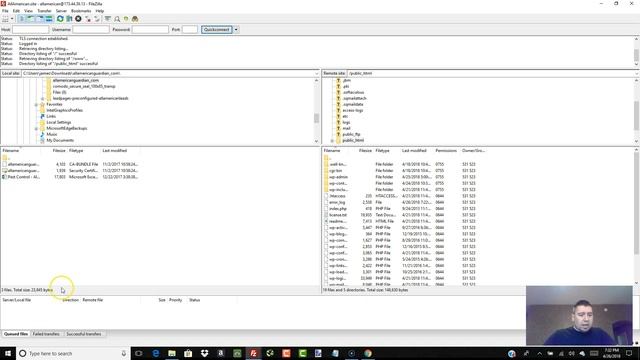640x360 pixels.
Task: Refresh the file and folder lists
Action: coord(60,19)
